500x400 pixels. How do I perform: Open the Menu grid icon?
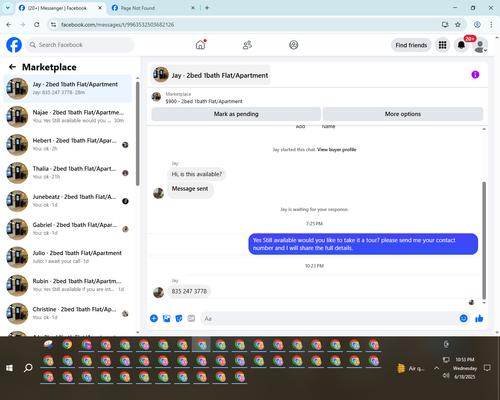click(442, 45)
